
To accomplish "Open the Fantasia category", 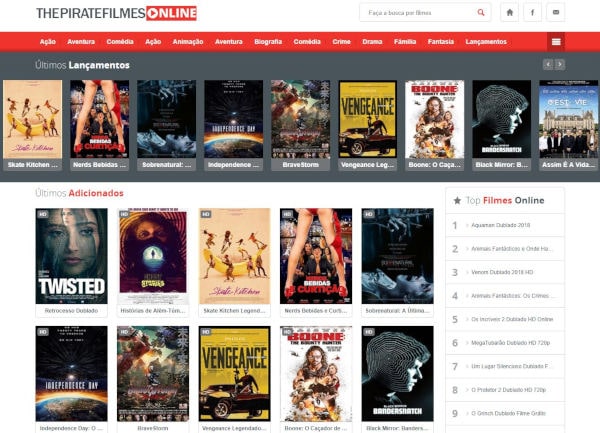I will (x=441, y=42).
